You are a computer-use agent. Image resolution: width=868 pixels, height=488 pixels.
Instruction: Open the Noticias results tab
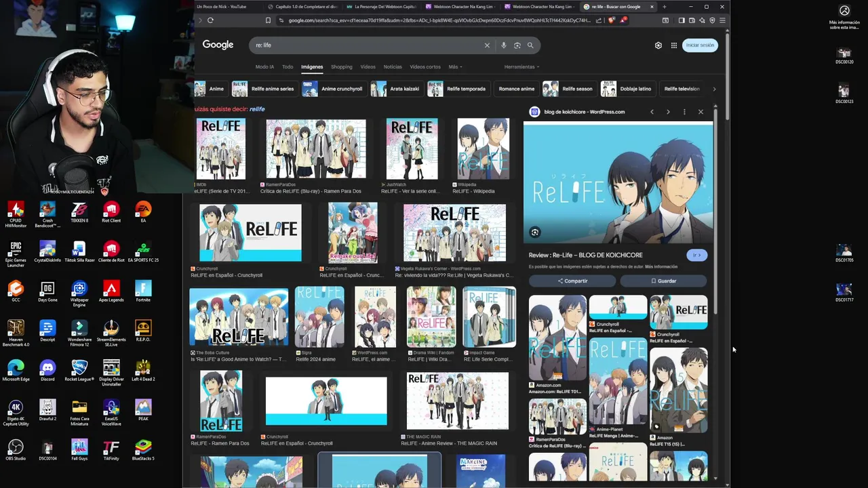click(393, 67)
